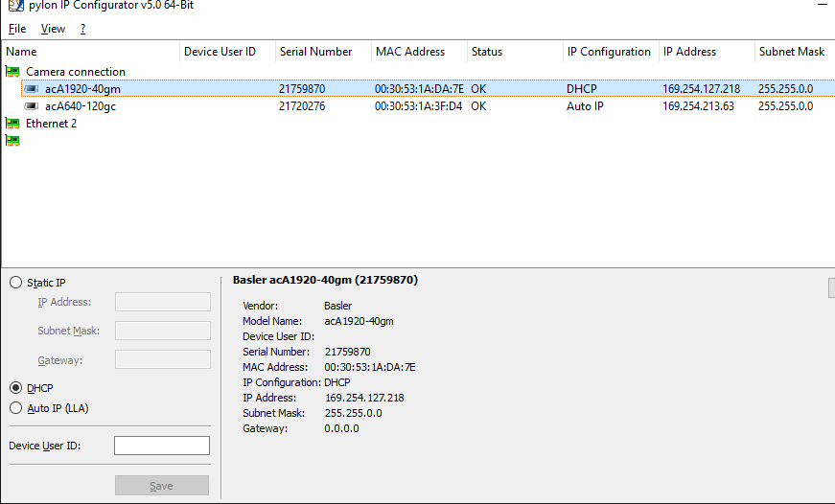
Task: Click IP address 169.254.213.63 in the table
Action: (x=698, y=106)
